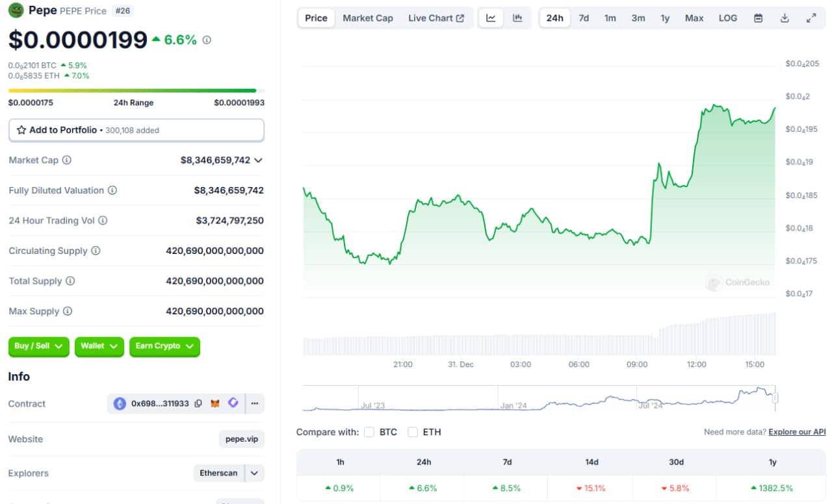The height and width of the screenshot is (504, 832).
Task: Open the Buy / Sell dropdown
Action: point(39,347)
